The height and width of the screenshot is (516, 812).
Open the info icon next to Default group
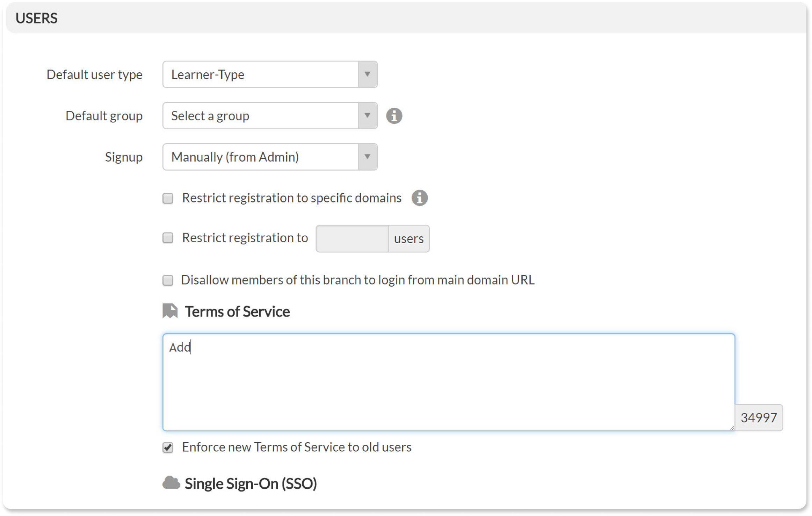tap(394, 116)
